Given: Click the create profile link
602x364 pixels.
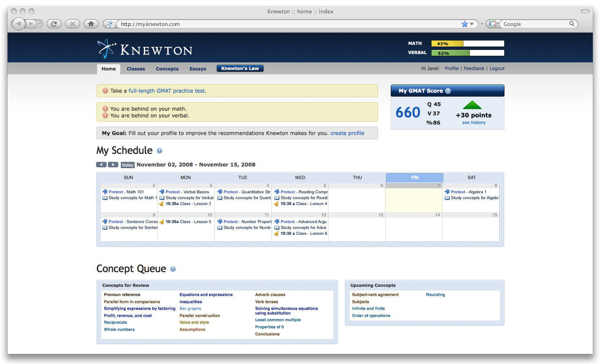Looking at the screenshot, I should tap(347, 133).
